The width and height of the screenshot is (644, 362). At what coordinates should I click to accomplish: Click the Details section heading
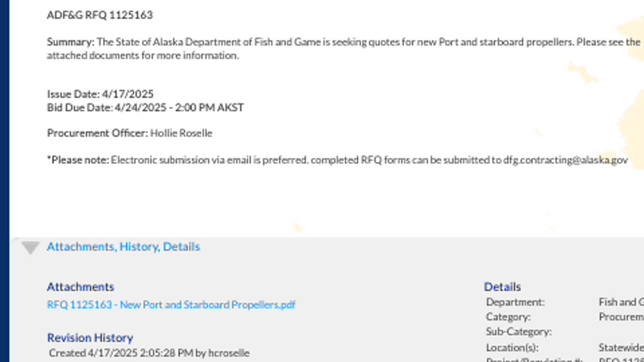tap(502, 287)
